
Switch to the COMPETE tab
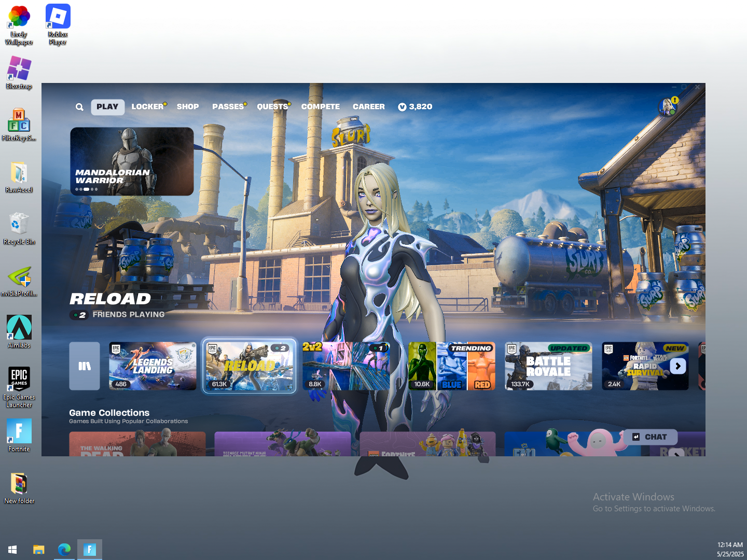pyautogui.click(x=321, y=107)
